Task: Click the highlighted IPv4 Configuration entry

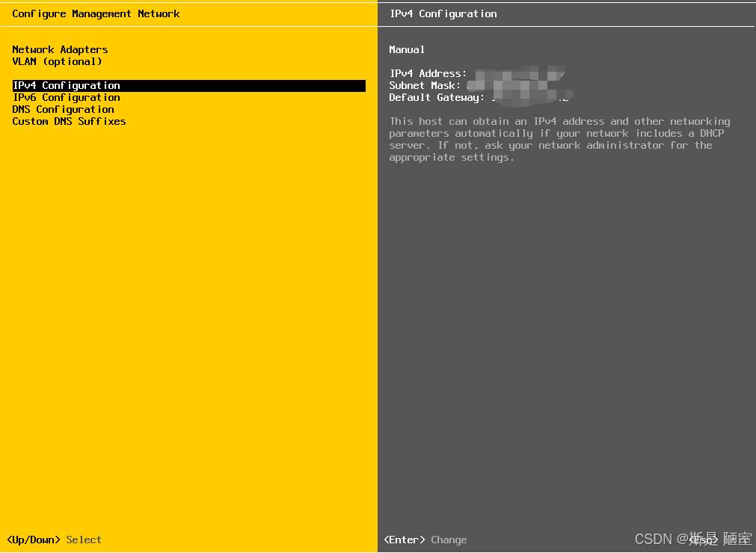Action: (67, 86)
